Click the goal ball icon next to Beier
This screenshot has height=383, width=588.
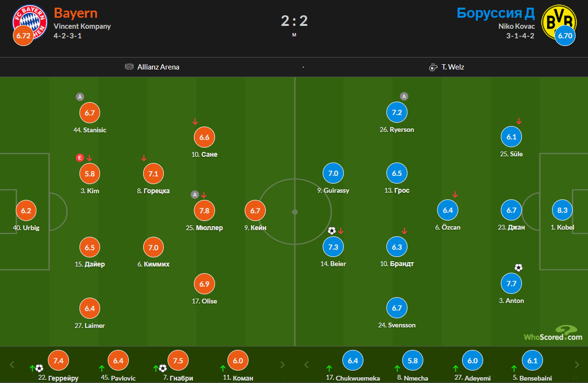[332, 231]
